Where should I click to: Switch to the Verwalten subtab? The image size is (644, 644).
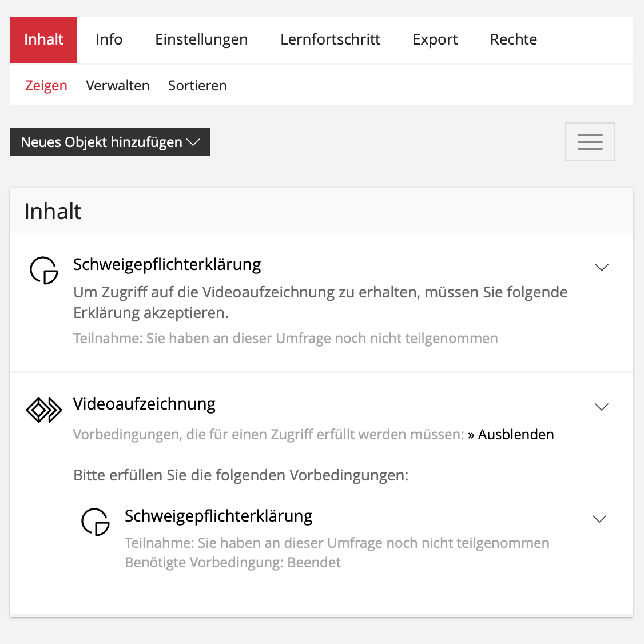[x=118, y=86]
